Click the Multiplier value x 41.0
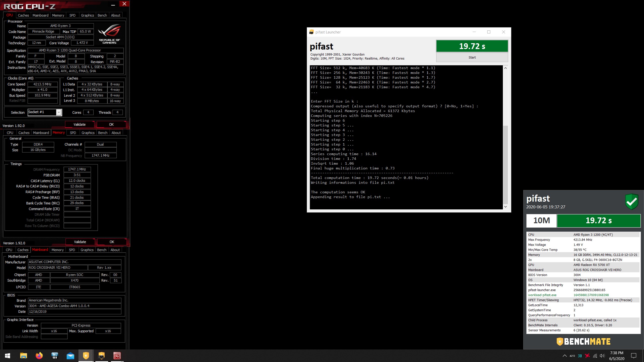 [43, 90]
